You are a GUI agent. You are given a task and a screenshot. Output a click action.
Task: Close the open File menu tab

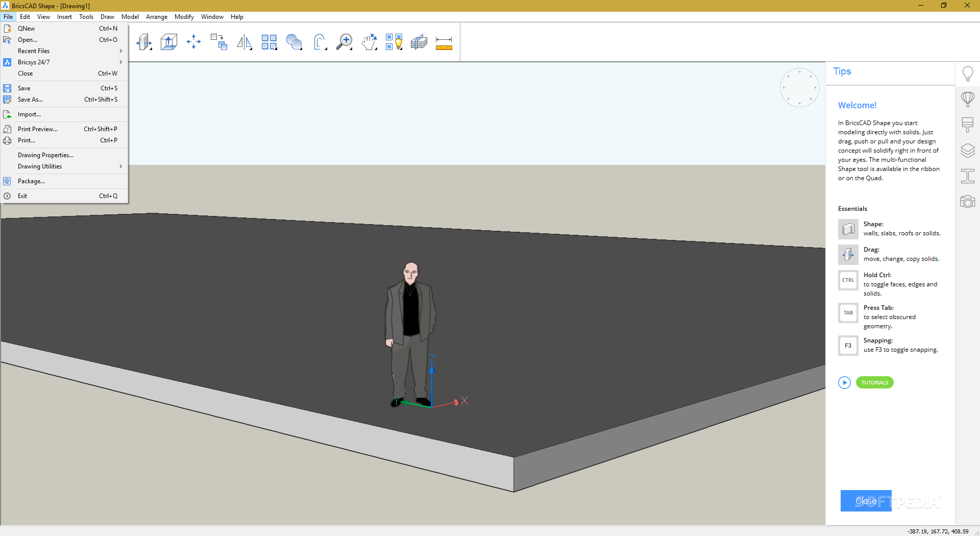pyautogui.click(x=8, y=17)
